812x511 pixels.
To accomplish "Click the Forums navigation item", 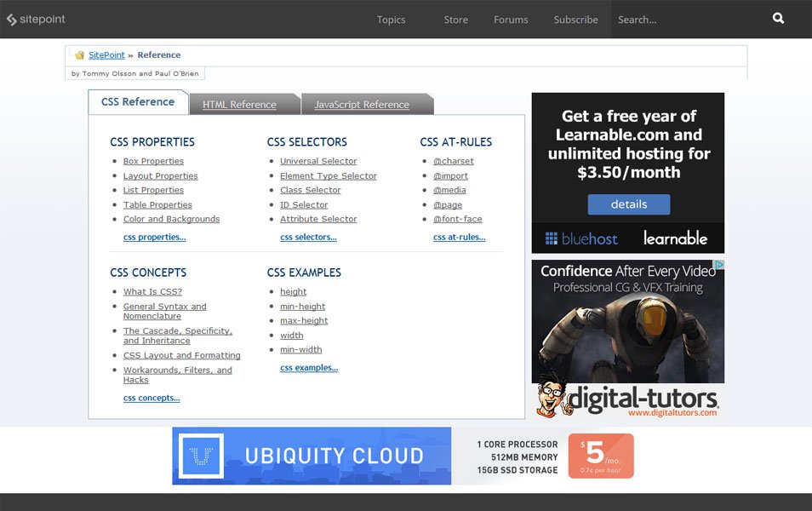I will pyautogui.click(x=510, y=19).
